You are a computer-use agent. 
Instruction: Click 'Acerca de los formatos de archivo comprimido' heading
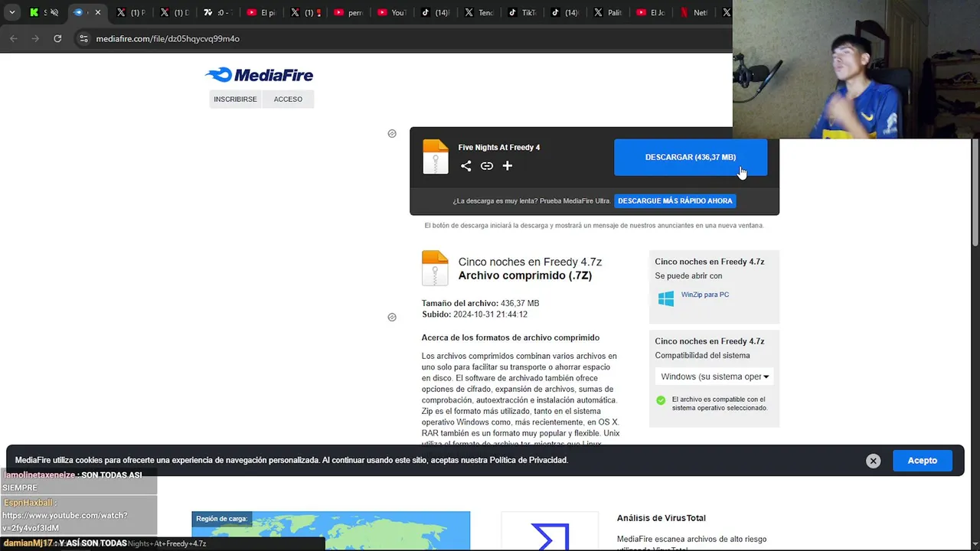coord(510,337)
